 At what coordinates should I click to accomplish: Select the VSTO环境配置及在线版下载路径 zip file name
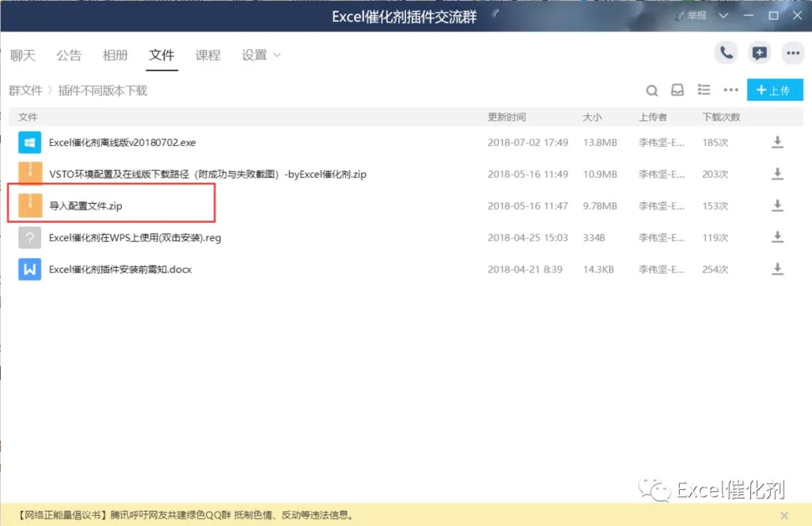click(x=208, y=174)
